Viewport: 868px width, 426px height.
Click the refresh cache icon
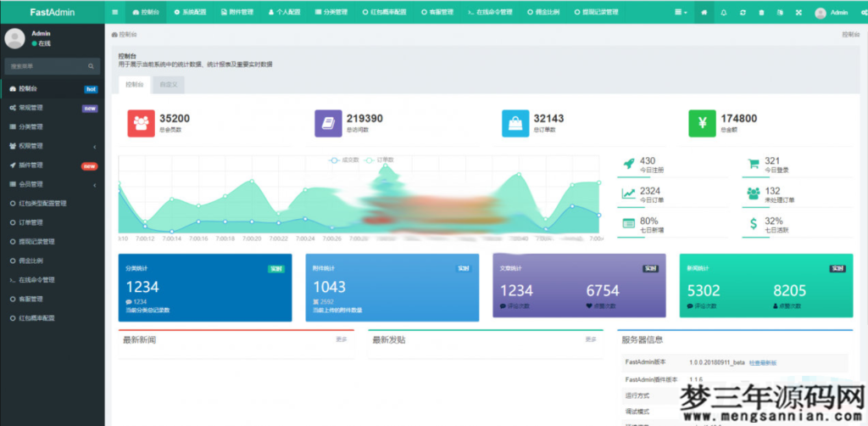pyautogui.click(x=743, y=13)
